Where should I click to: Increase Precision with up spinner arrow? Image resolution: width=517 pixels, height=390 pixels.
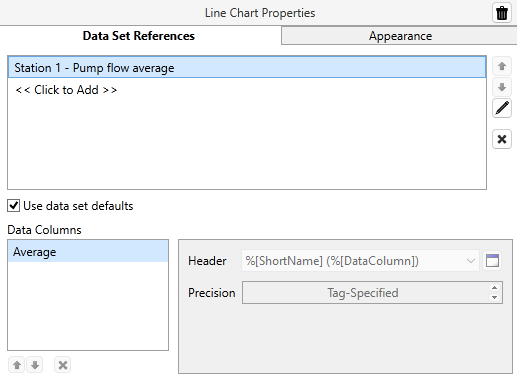point(494,288)
